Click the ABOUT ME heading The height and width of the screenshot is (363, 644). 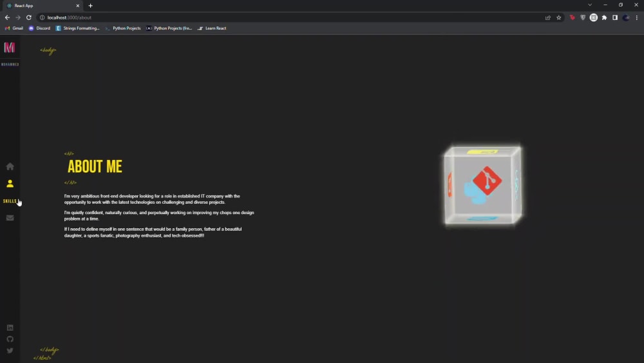95,166
